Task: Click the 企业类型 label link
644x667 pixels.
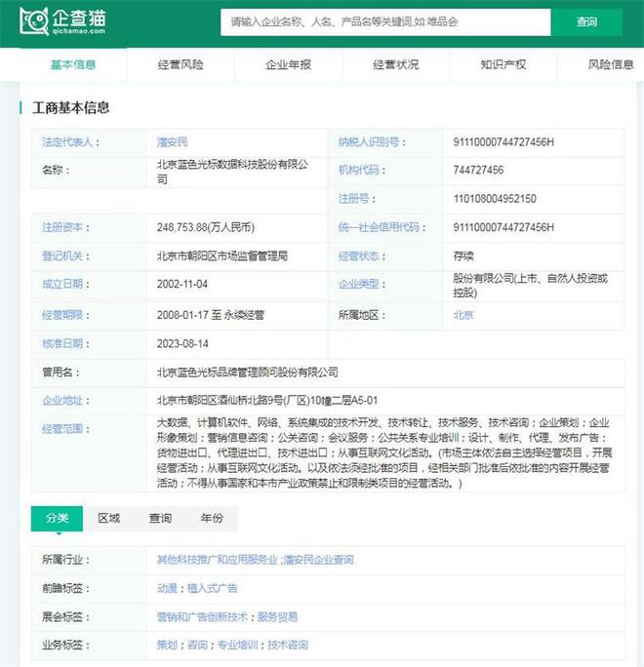Action: point(358,284)
